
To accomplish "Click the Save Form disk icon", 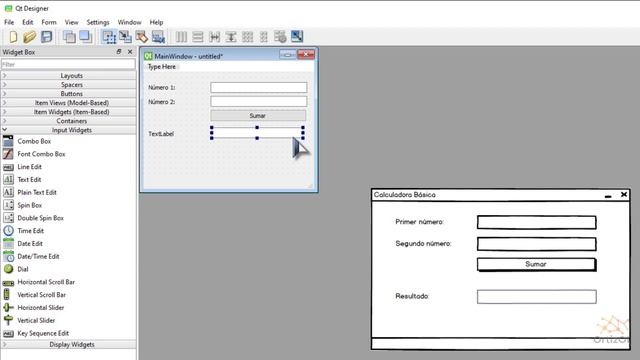I will pos(47,37).
